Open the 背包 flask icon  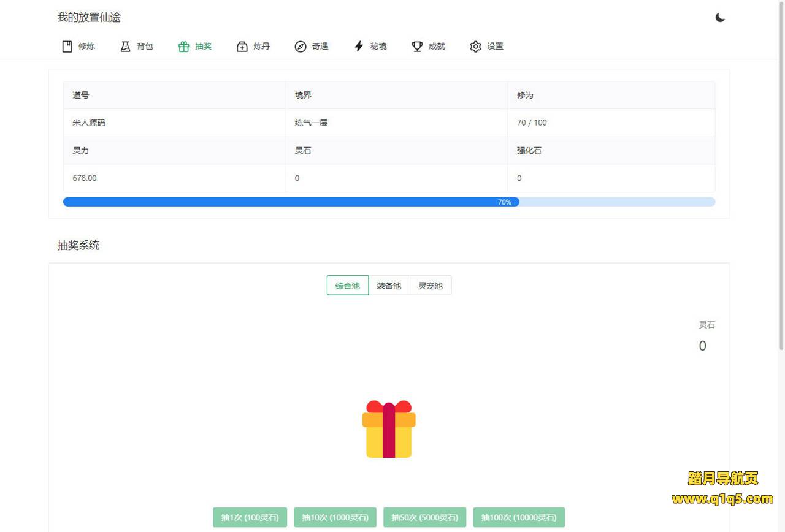click(126, 47)
